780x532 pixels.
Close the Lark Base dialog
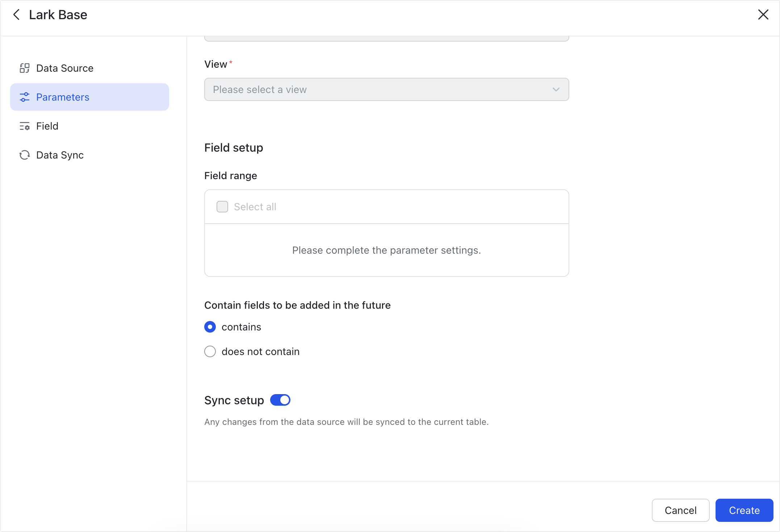pyautogui.click(x=763, y=14)
